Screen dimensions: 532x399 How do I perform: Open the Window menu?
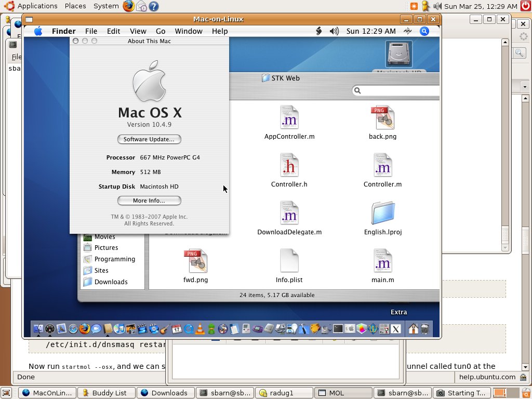coord(189,31)
